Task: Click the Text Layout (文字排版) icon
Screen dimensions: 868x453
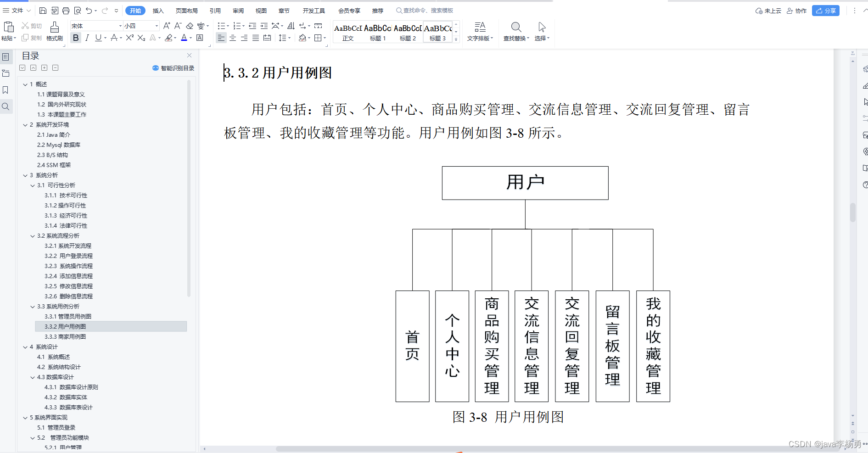Action: (x=480, y=27)
